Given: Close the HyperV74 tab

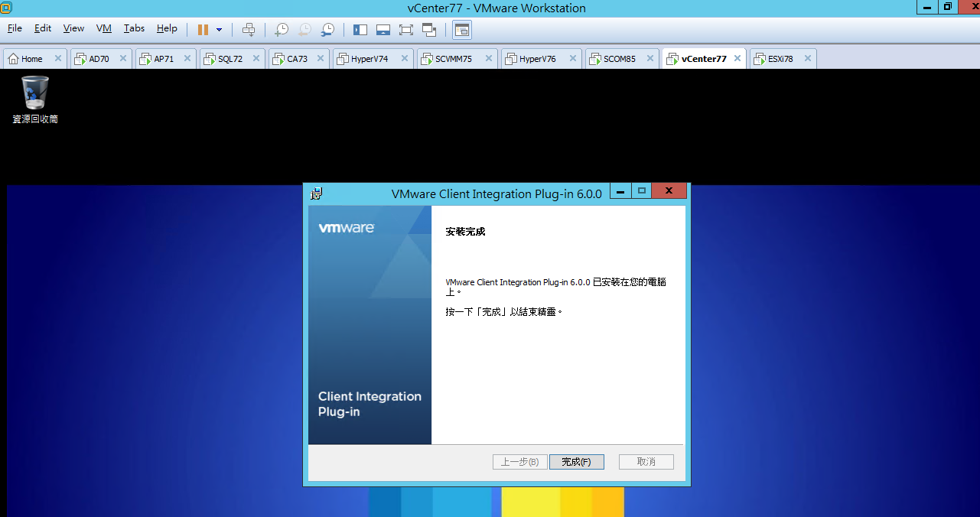Looking at the screenshot, I should (404, 58).
